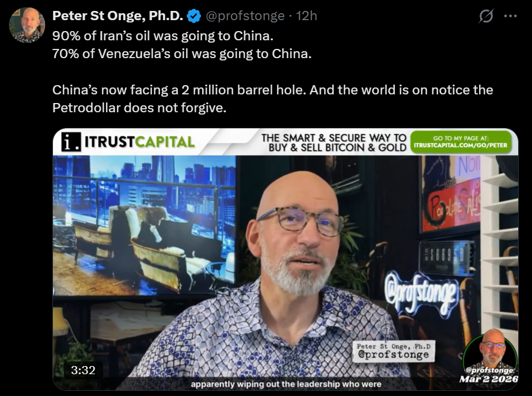Image resolution: width=532 pixels, height=396 pixels.
Task: Click the green itrustcapital.com/go/peter banner button
Action: (x=461, y=142)
